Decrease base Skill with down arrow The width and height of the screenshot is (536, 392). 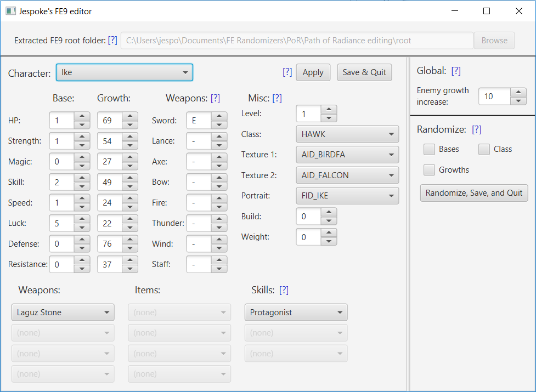[82, 186]
